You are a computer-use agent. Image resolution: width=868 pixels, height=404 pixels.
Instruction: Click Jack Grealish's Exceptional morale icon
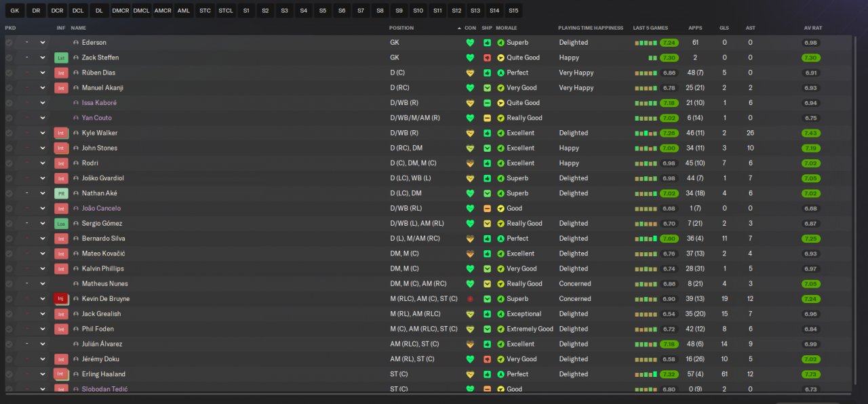tap(500, 314)
